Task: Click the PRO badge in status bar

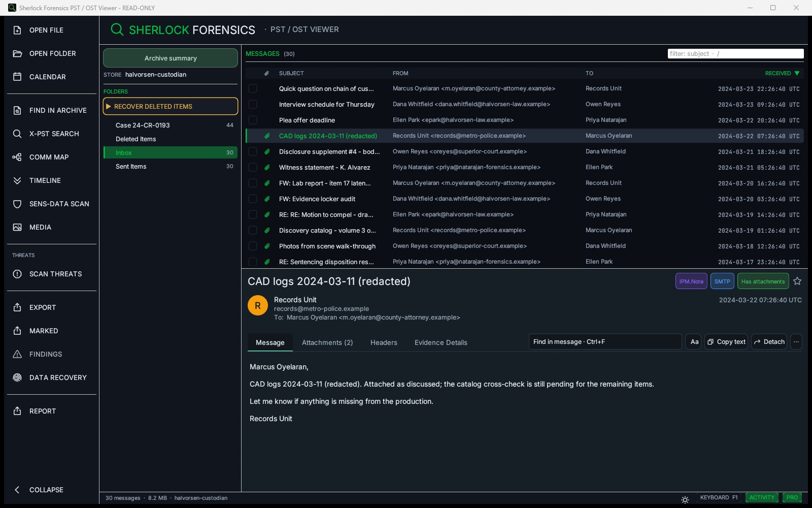Action: coord(792,497)
